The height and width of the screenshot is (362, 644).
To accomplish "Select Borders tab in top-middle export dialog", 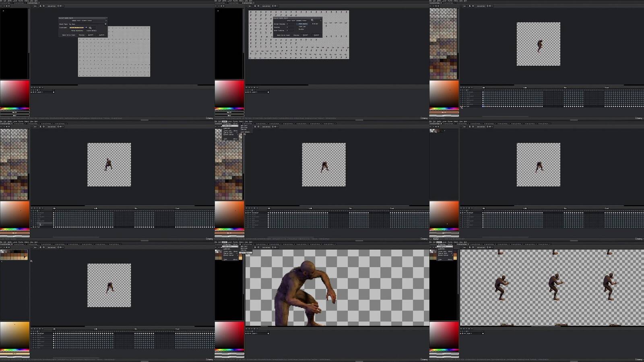I will pyautogui.click(x=299, y=21).
